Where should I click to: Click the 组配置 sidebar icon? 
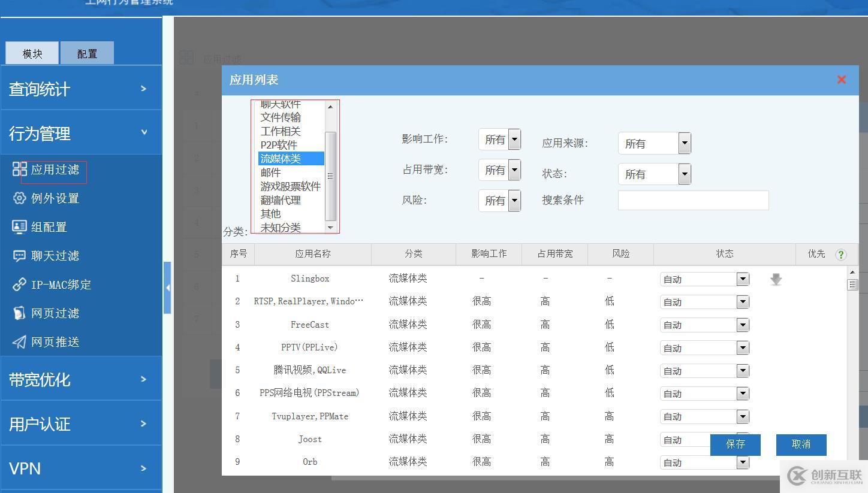(20, 226)
